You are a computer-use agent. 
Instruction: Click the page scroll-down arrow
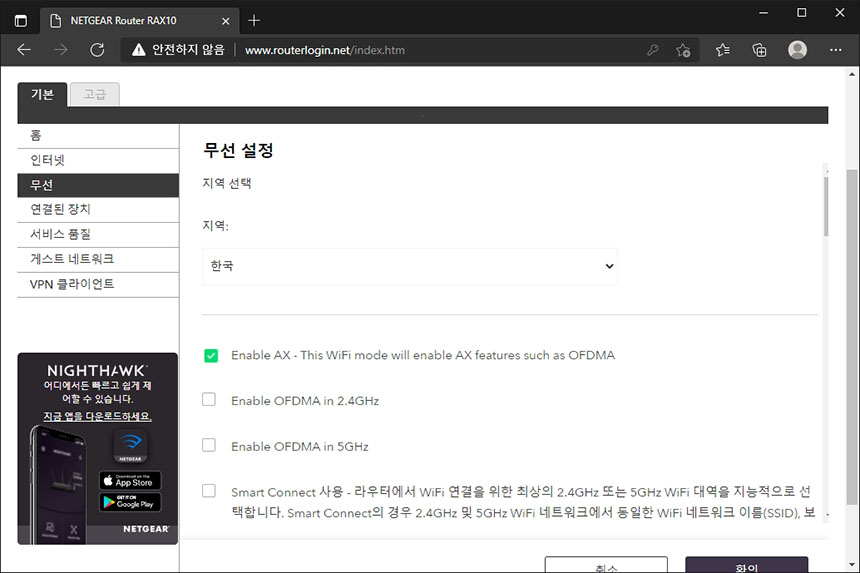click(852, 564)
